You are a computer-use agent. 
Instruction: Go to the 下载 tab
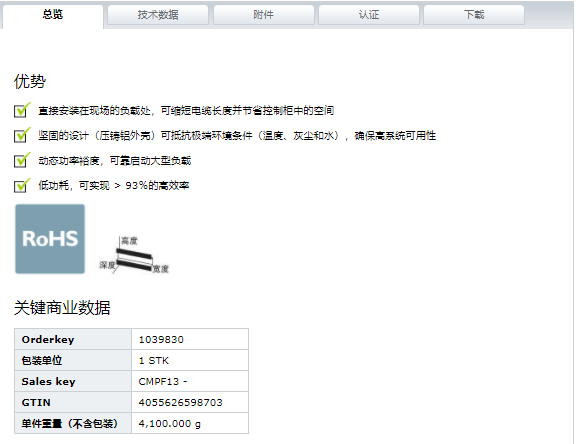[474, 15]
